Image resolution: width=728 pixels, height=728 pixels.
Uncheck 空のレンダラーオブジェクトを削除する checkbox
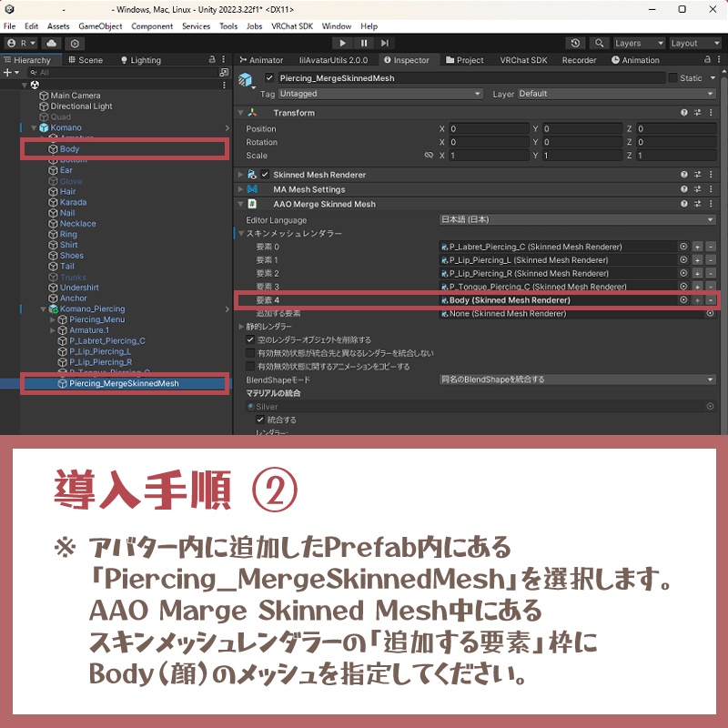click(x=250, y=339)
